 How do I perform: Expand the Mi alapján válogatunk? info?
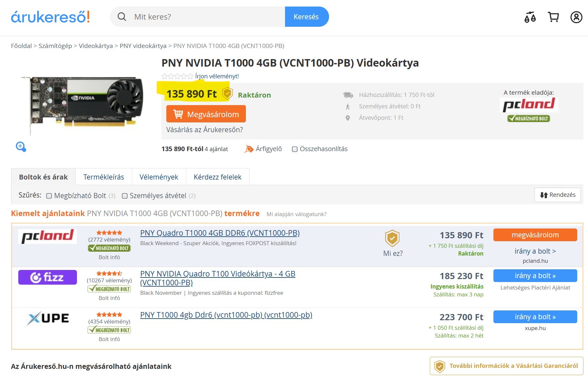(296, 214)
